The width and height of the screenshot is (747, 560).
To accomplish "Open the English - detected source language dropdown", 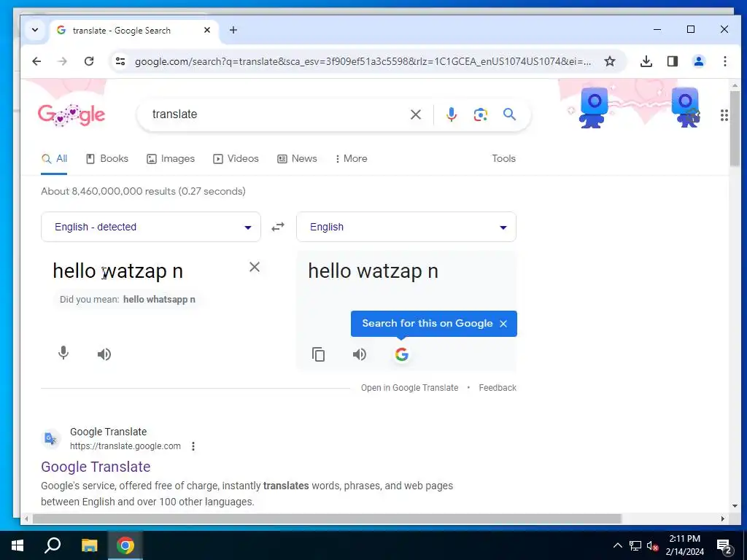I will (x=150, y=227).
